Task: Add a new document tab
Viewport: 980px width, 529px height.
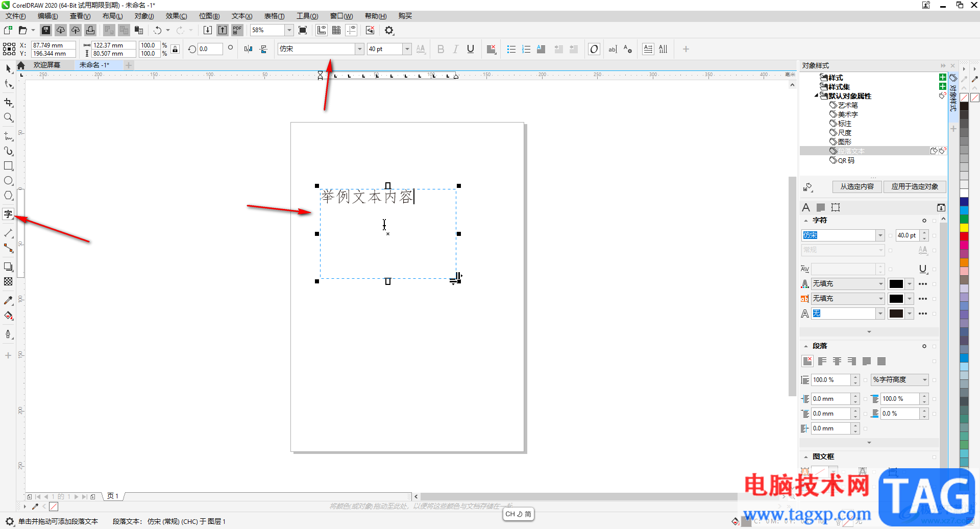Action: click(x=129, y=65)
